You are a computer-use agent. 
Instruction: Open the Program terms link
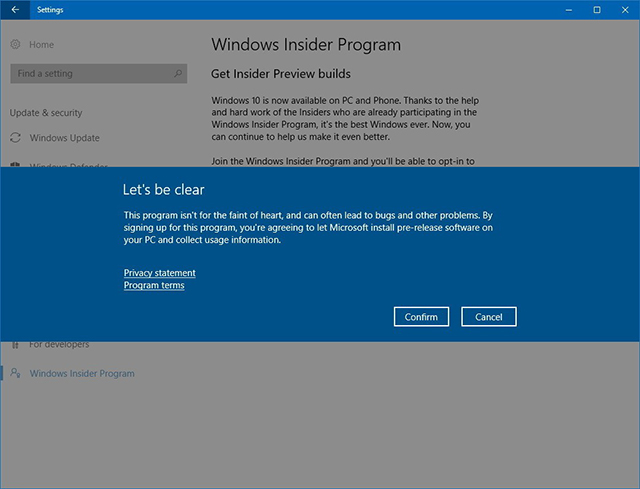(154, 286)
